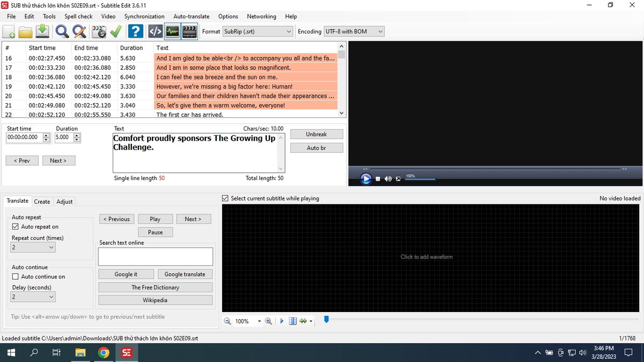This screenshot has height=362, width=644.
Task: Click the video volume 100% slider
Action: pyautogui.click(x=420, y=179)
